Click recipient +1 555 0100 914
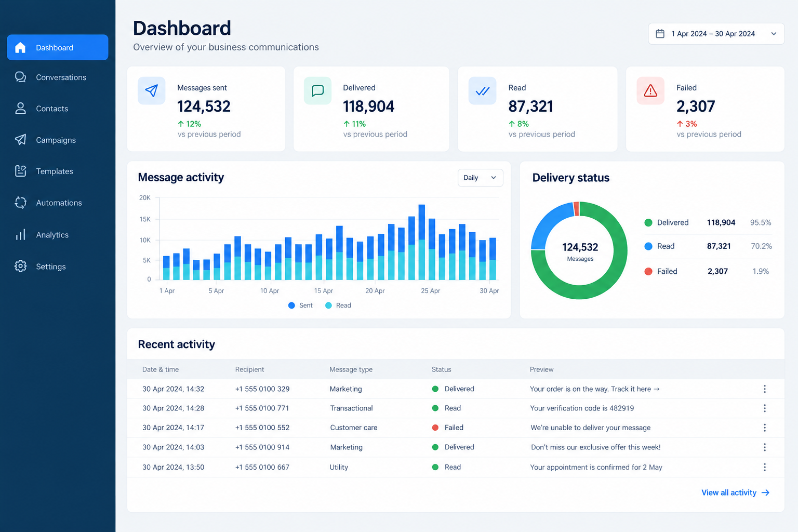The width and height of the screenshot is (798, 532). [x=262, y=447]
